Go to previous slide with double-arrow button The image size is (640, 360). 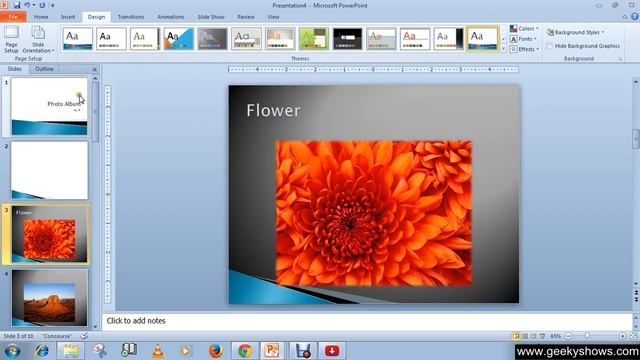tap(636, 293)
